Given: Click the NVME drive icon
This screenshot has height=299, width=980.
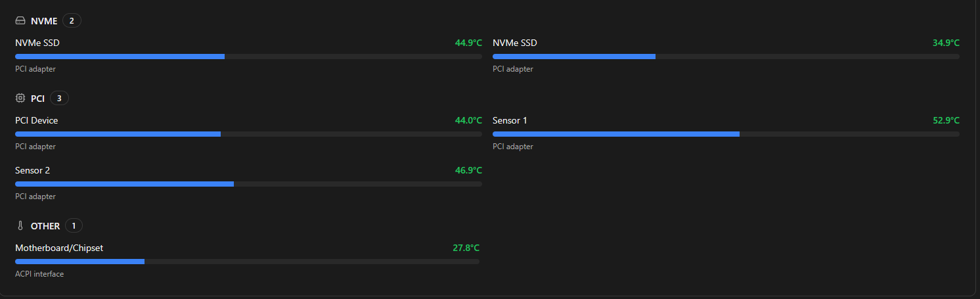Looking at the screenshot, I should coord(20,21).
